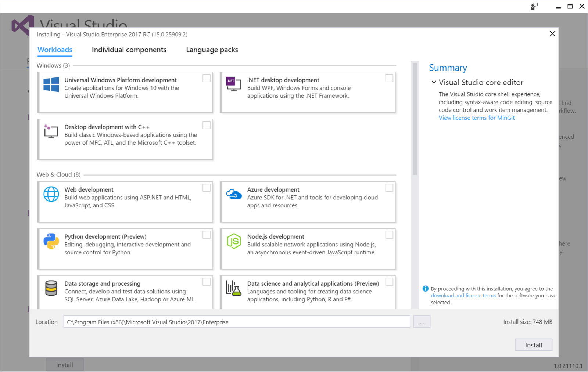Click the Azure development cloud icon
This screenshot has height=372, width=588.
pos(234,195)
